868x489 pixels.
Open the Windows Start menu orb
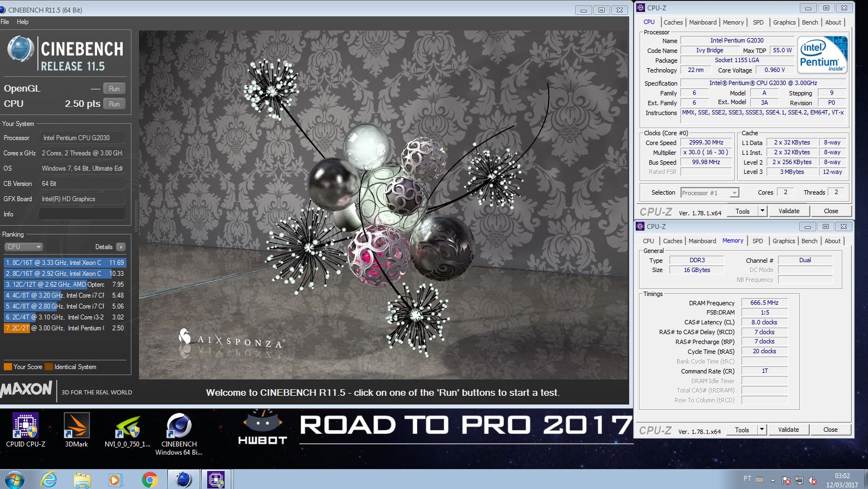click(14, 480)
